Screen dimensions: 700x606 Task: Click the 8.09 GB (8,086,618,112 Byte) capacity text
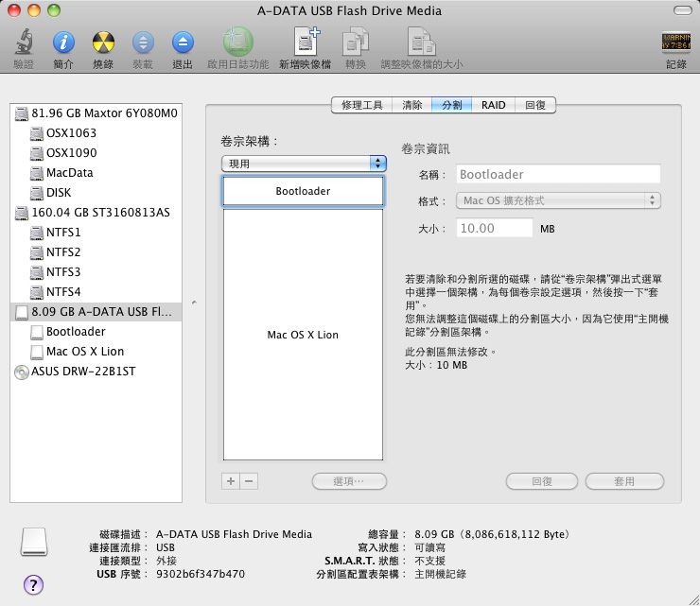pos(493,534)
